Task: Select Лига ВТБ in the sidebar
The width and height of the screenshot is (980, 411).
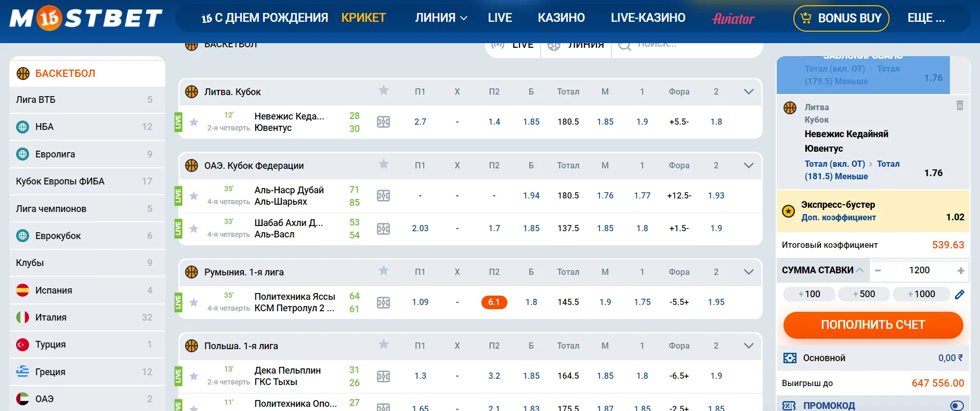Action: point(87,100)
